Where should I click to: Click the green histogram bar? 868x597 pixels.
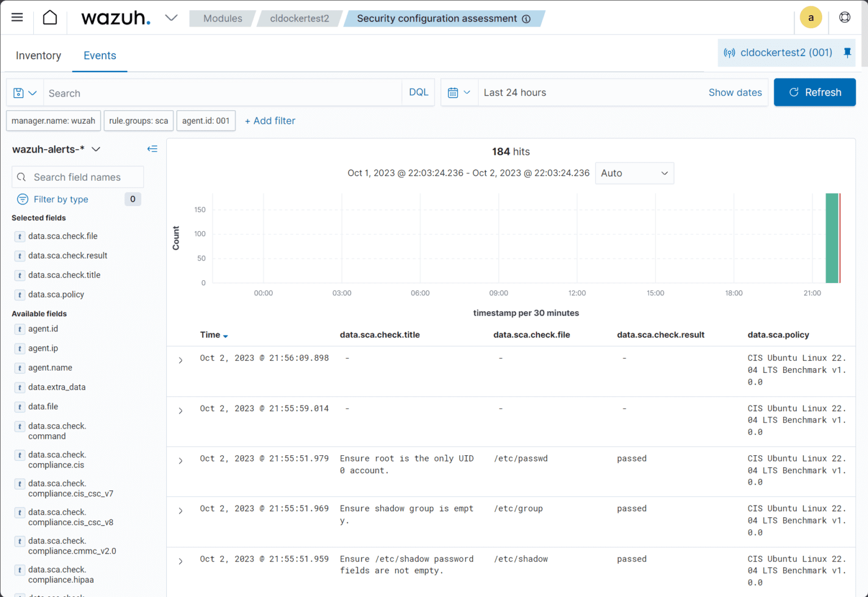[x=831, y=238]
